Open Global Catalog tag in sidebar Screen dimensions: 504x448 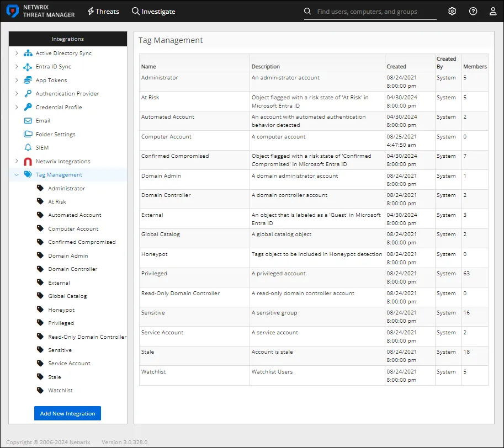pos(67,296)
